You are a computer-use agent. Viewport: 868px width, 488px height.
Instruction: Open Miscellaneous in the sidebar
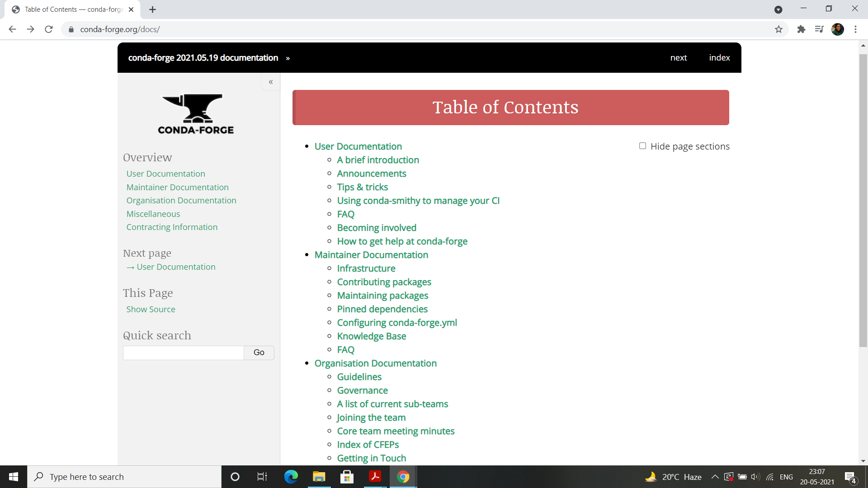(x=153, y=214)
